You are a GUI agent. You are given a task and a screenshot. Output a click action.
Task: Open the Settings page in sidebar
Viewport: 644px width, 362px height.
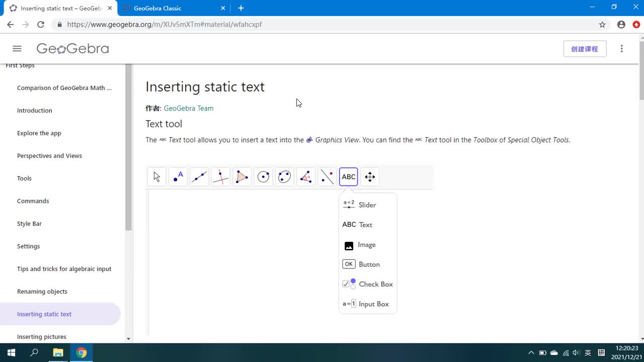coord(28,246)
